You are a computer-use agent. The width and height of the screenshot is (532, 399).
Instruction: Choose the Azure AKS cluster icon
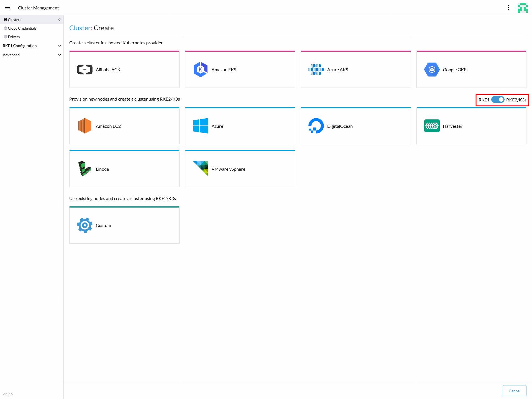click(x=316, y=70)
